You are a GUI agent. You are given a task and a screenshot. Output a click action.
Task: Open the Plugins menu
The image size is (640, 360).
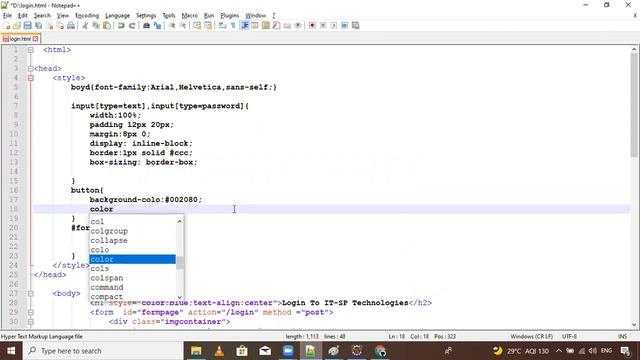coord(229,16)
